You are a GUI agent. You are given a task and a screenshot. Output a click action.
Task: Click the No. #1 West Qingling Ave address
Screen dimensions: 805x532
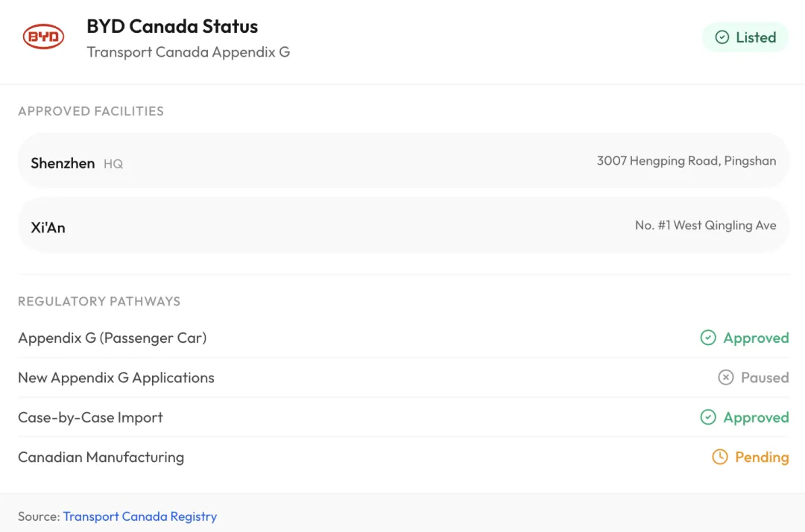(x=706, y=226)
